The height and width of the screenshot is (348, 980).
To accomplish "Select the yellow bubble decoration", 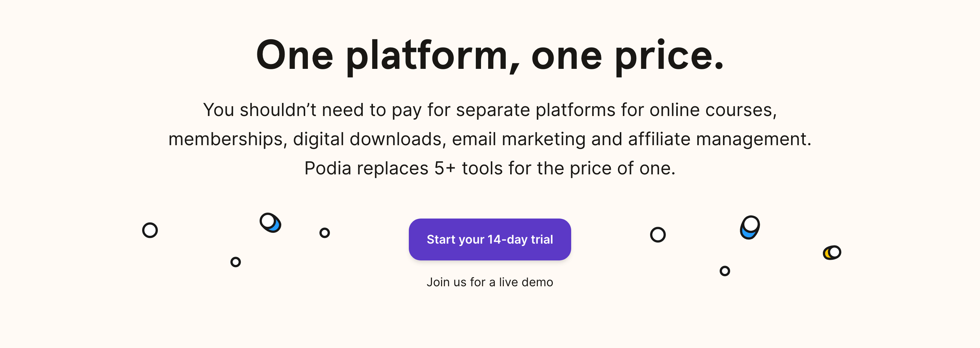I will tap(832, 253).
